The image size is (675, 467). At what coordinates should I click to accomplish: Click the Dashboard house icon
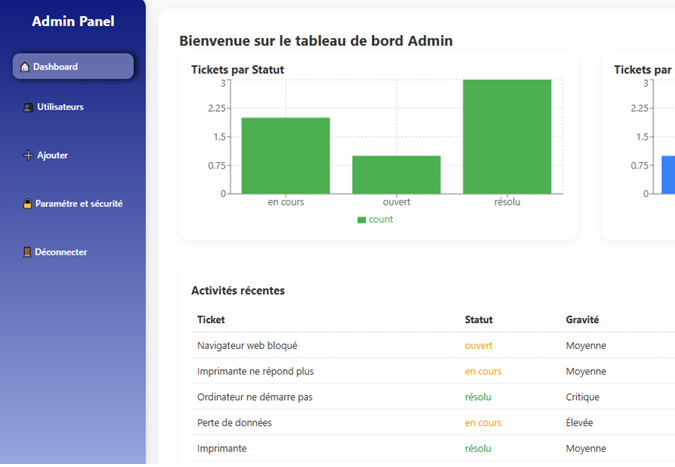click(x=26, y=67)
